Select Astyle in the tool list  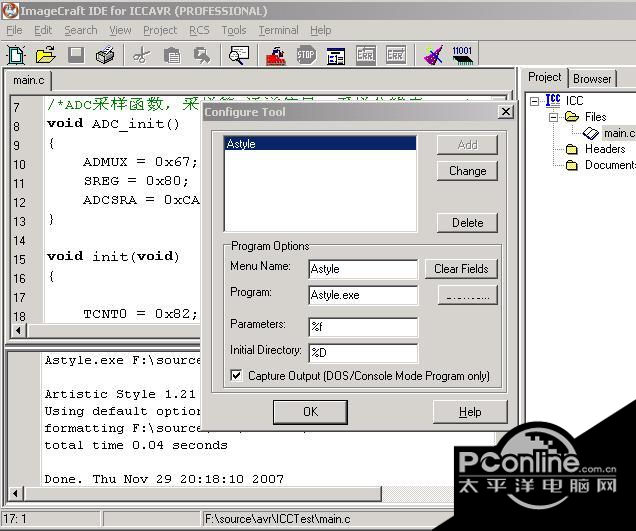[x=320, y=144]
